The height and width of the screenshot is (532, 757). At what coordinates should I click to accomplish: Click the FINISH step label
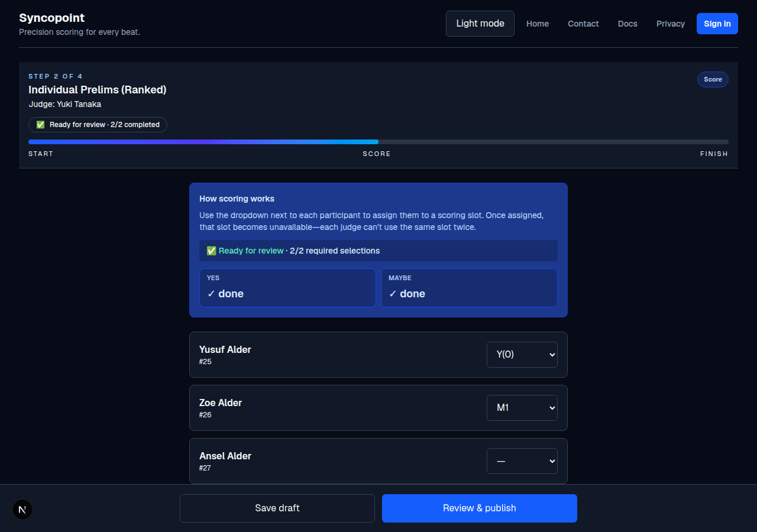[714, 154]
